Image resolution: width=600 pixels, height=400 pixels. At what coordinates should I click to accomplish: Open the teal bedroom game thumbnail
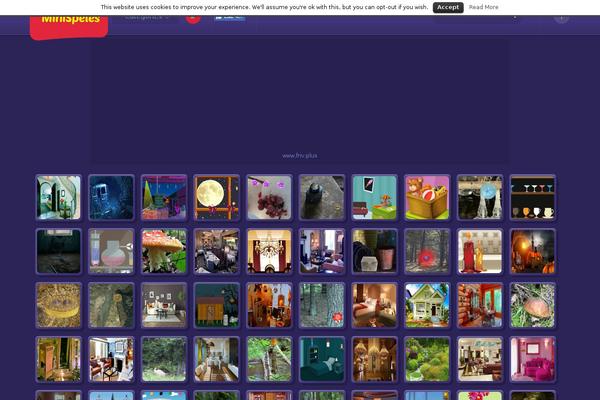[x=322, y=359]
